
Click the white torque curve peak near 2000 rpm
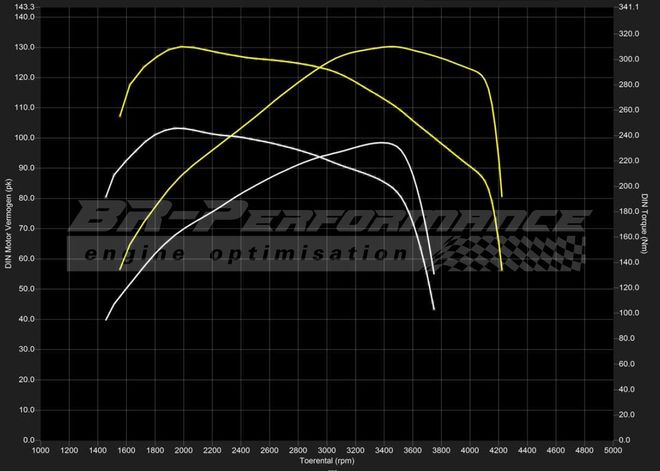pos(177,128)
